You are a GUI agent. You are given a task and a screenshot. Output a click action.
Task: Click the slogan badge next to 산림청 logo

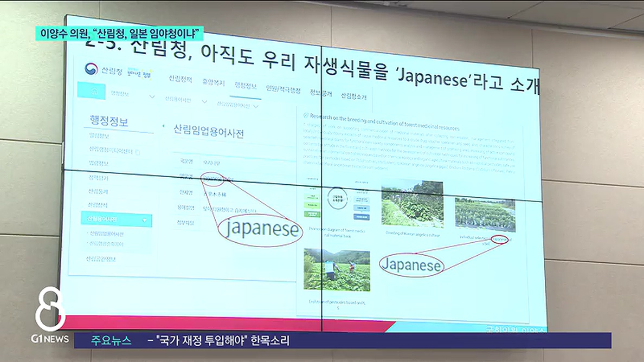pyautogui.click(x=139, y=73)
